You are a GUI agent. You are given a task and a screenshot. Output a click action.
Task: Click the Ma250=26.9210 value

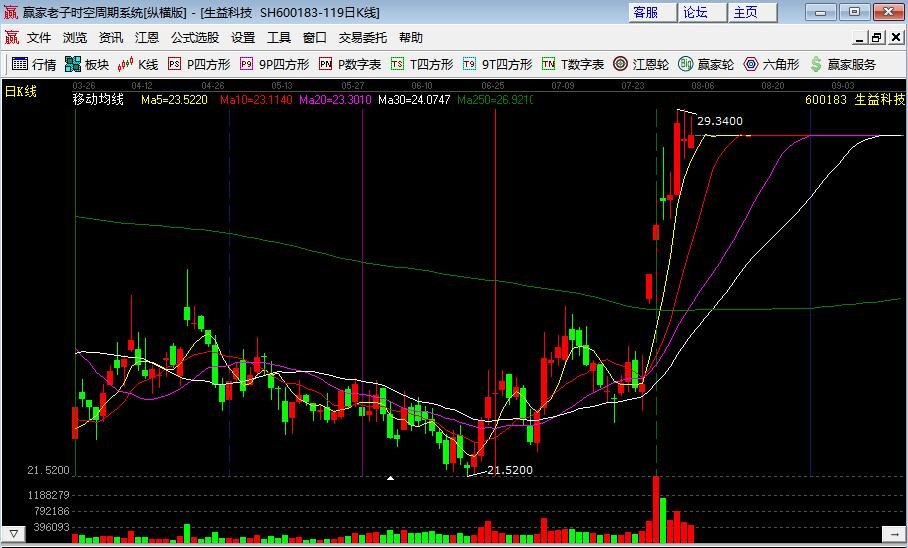point(495,100)
